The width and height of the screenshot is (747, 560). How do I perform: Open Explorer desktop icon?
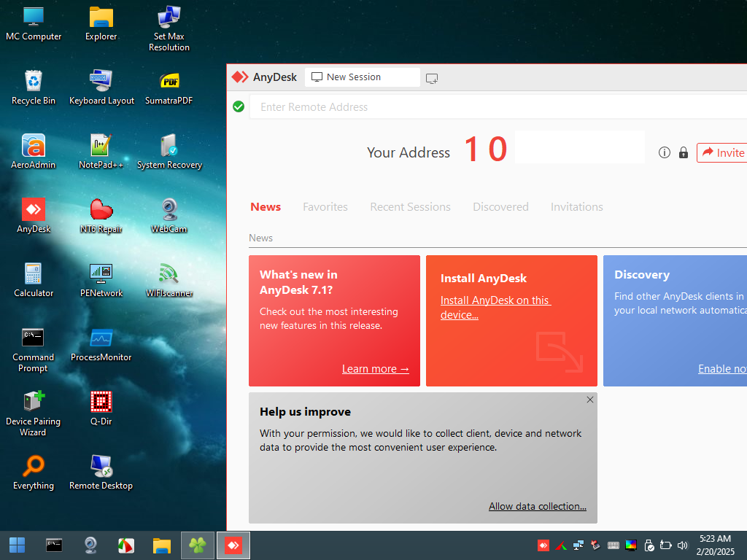coord(101,23)
